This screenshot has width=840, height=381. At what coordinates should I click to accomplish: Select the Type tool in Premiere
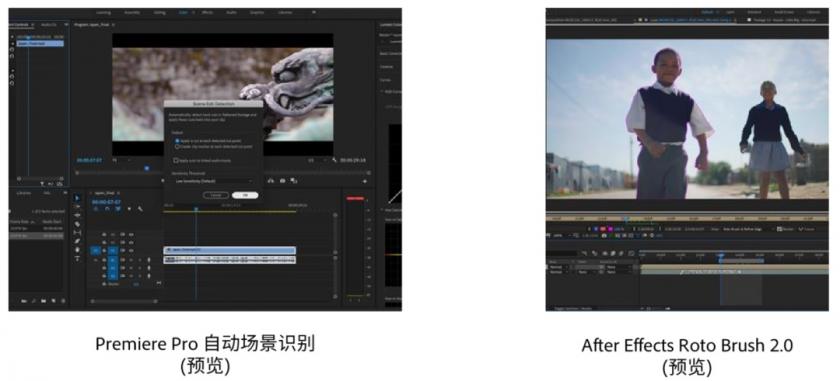pyautogui.click(x=78, y=258)
